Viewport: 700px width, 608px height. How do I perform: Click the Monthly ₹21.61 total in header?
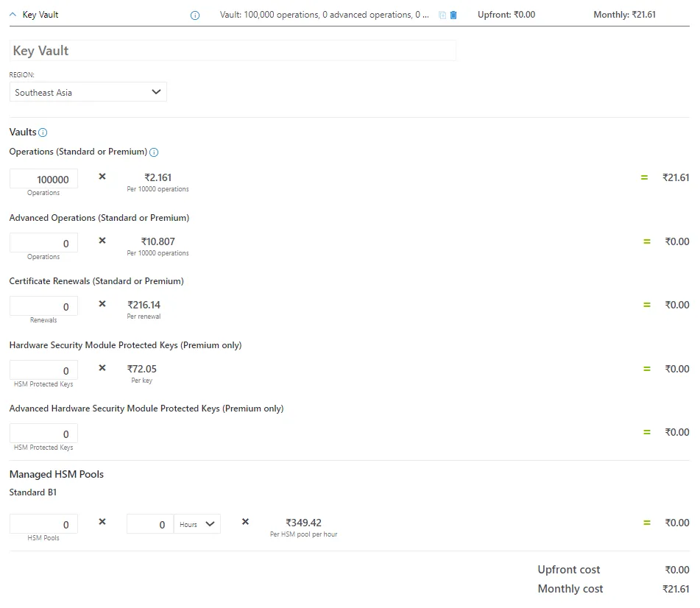point(624,15)
